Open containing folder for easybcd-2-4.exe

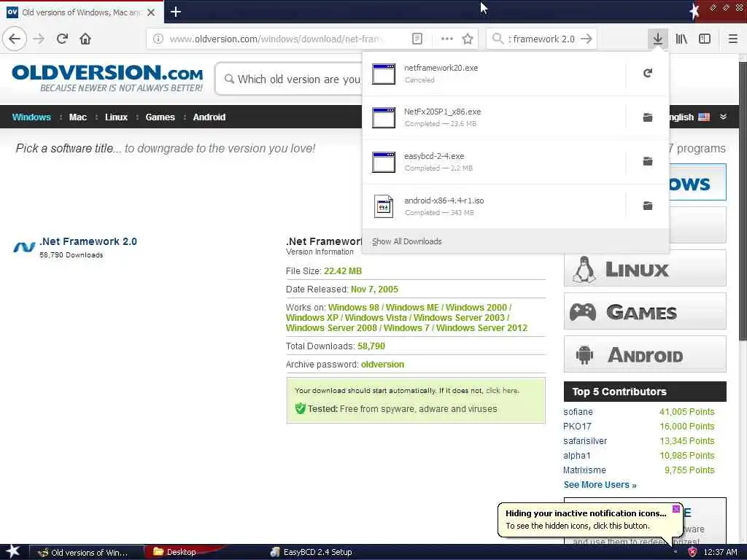648,161
